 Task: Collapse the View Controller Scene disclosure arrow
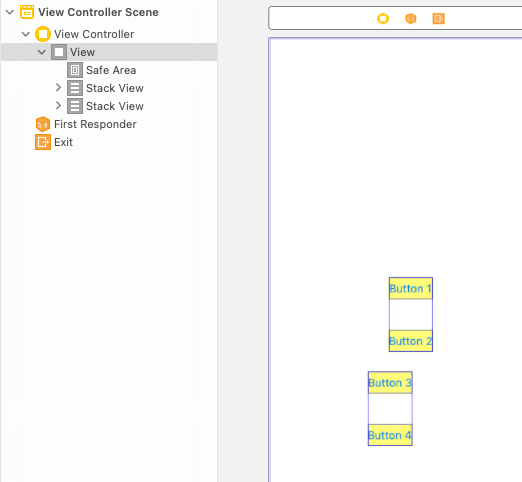pos(10,13)
